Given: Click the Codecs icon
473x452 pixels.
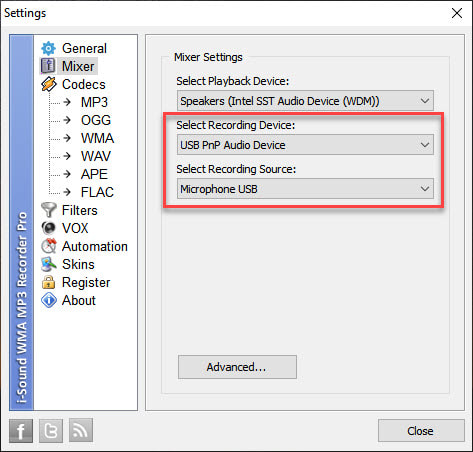Looking at the screenshot, I should [x=49, y=84].
